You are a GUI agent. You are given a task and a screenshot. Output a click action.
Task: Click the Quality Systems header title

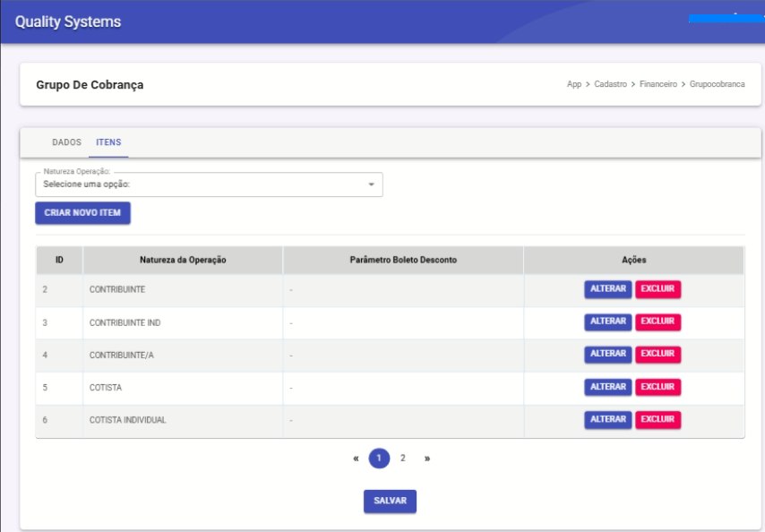pos(68,21)
